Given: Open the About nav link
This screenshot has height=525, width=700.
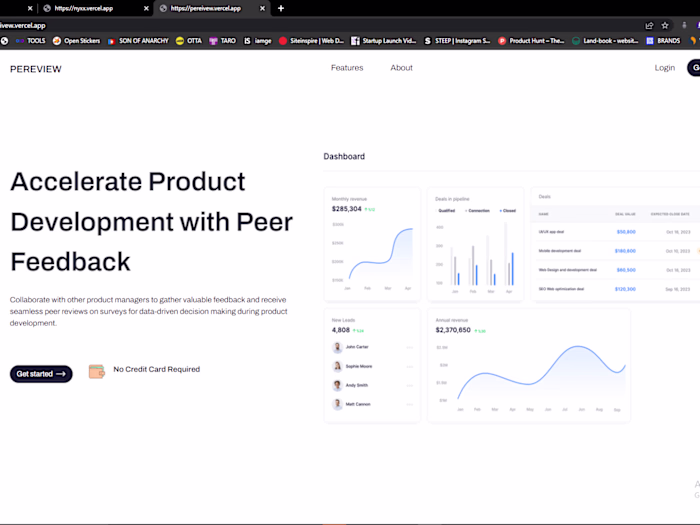Looking at the screenshot, I should click(x=401, y=68).
